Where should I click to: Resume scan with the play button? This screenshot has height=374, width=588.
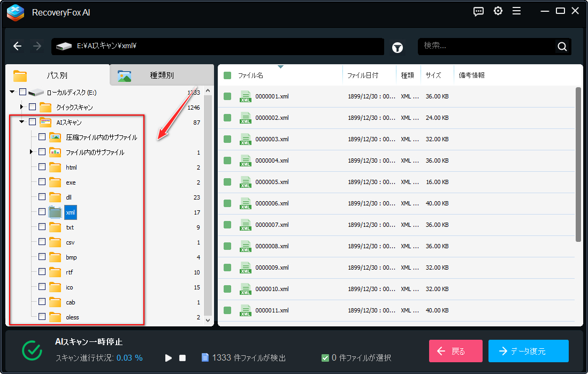coord(168,357)
